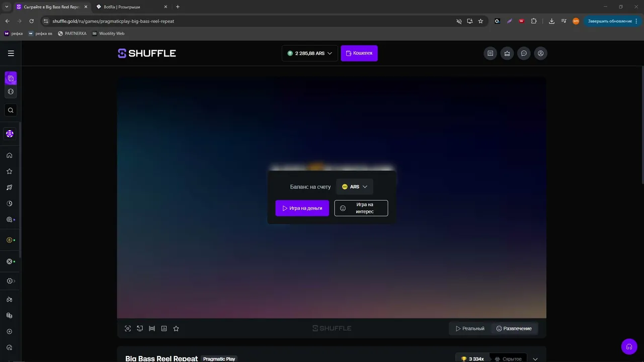Open the 2 285,88 ARS balance dropdown
Viewport: 644px width, 362px height.
click(310, 53)
